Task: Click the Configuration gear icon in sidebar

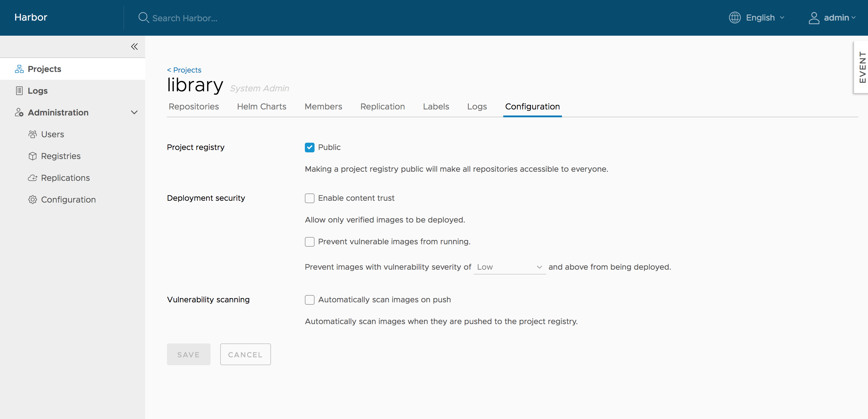Action: (x=33, y=200)
